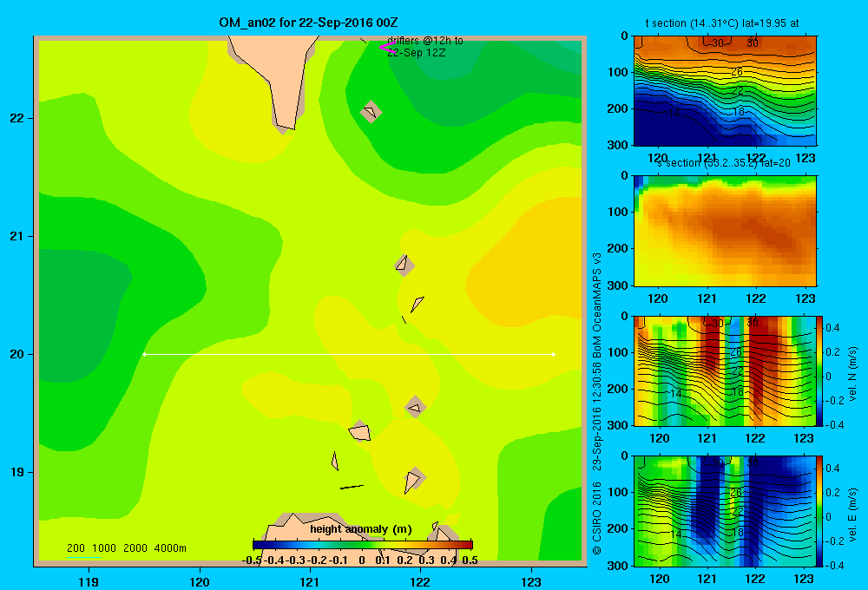
Task: Click the 'height anomaly (m)' label
Action: click(x=361, y=529)
